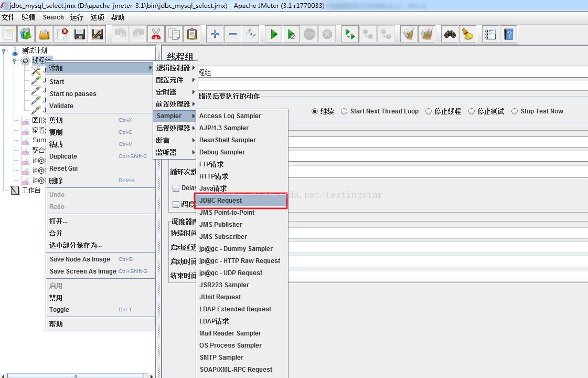Toggle the 调度器 checkbox
The height and width of the screenshot is (378, 588).
[x=176, y=204]
